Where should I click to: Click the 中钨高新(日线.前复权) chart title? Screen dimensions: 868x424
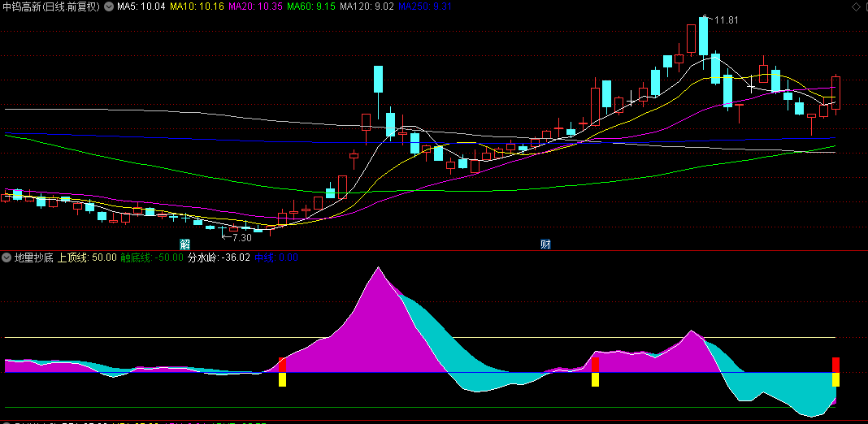click(51, 6)
